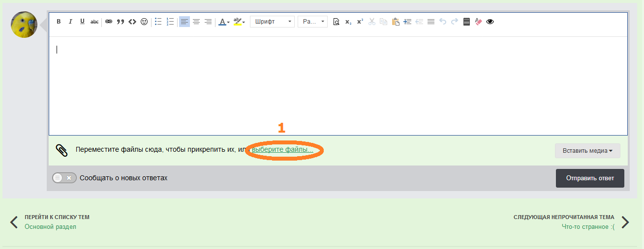644x249 pixels.
Task: Open the Шрифт font dropdown
Action: tap(272, 22)
